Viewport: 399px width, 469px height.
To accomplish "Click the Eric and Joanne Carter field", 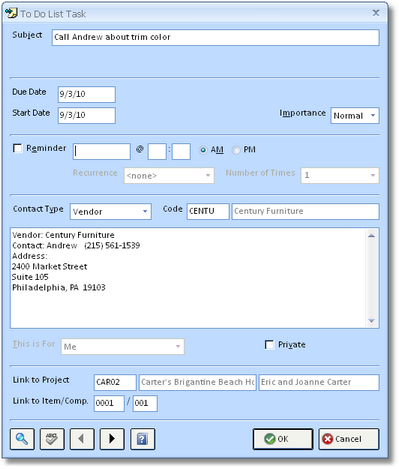I will click(319, 382).
